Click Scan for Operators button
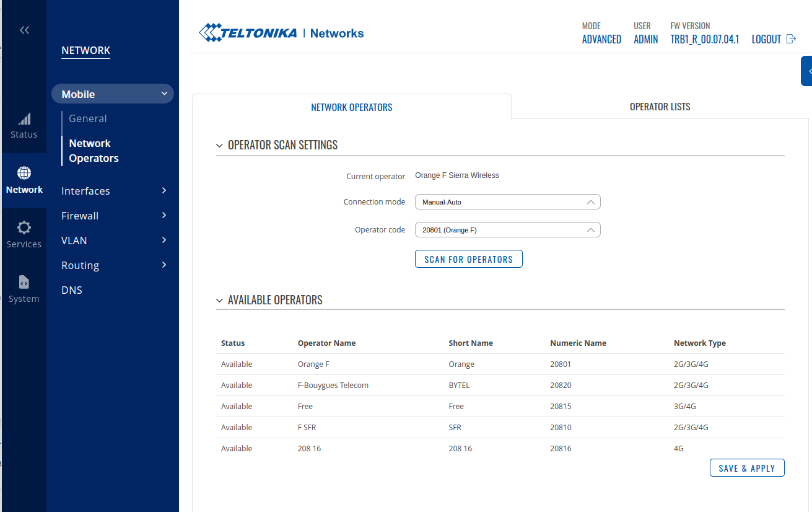 click(x=469, y=259)
